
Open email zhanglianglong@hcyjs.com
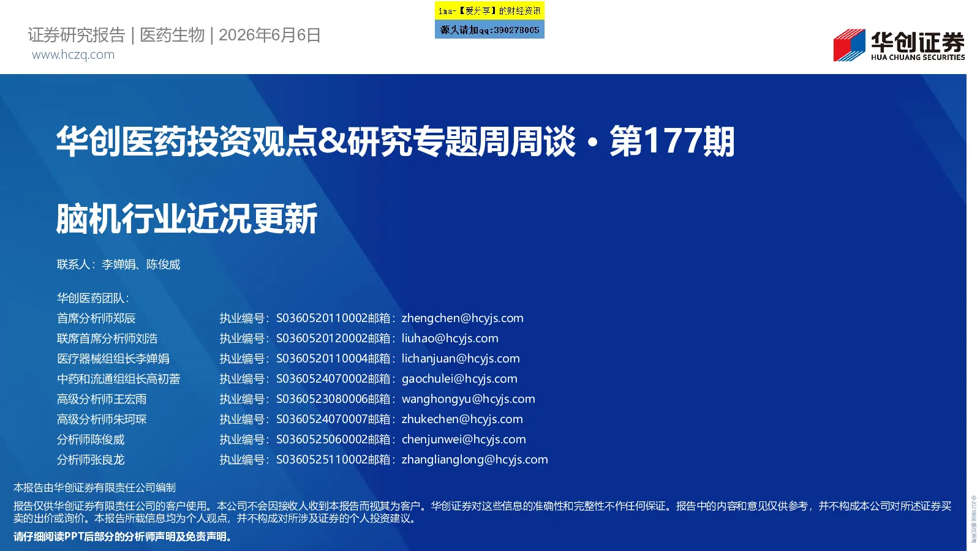475,460
